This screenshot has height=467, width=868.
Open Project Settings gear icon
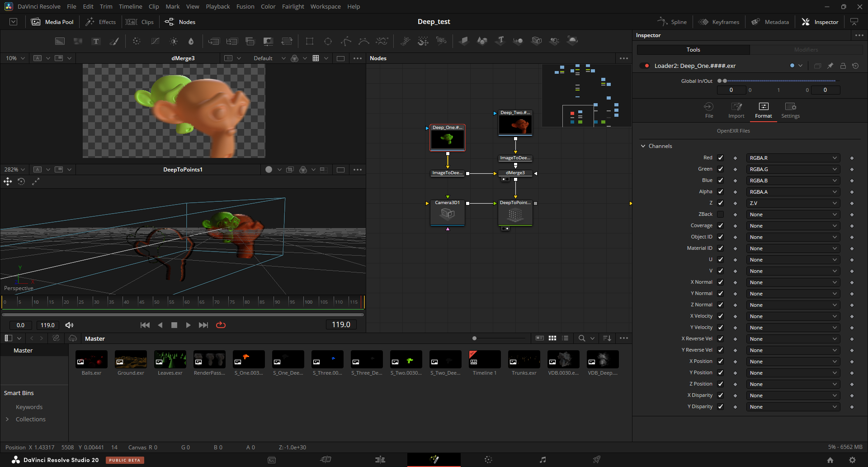coord(852,460)
